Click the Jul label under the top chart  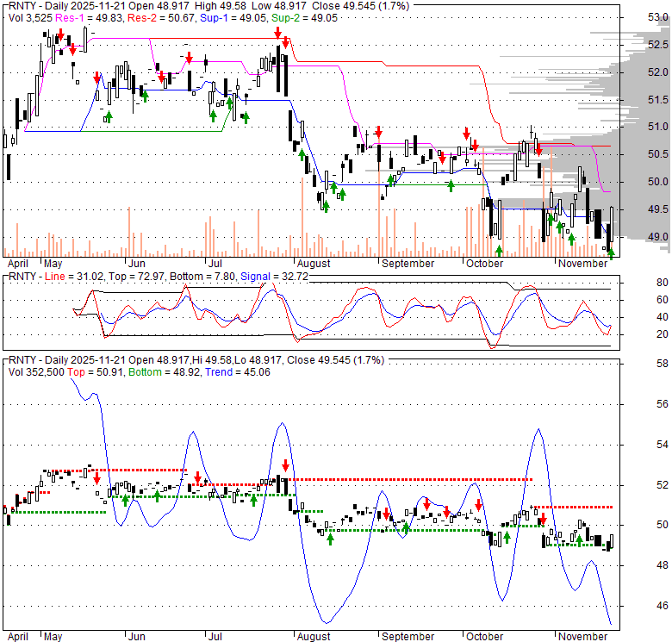tap(215, 264)
